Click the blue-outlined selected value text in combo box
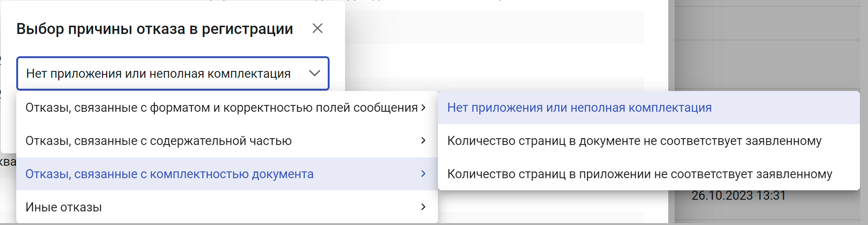 click(x=158, y=74)
